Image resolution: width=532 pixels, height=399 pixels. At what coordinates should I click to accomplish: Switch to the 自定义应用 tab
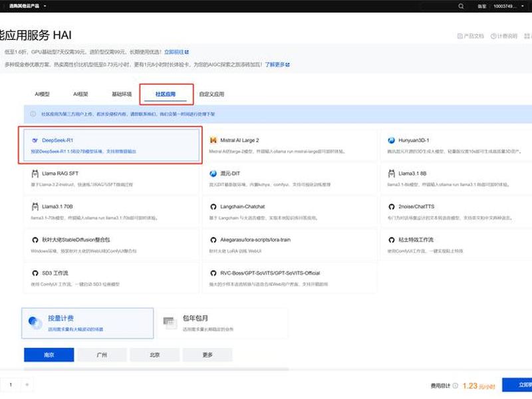[x=211, y=94]
